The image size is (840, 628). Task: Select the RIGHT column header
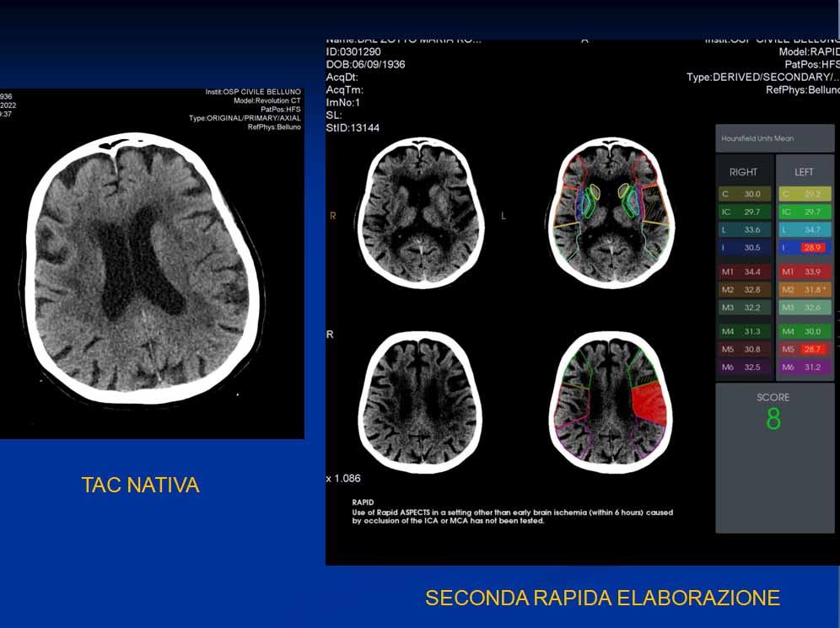click(743, 172)
